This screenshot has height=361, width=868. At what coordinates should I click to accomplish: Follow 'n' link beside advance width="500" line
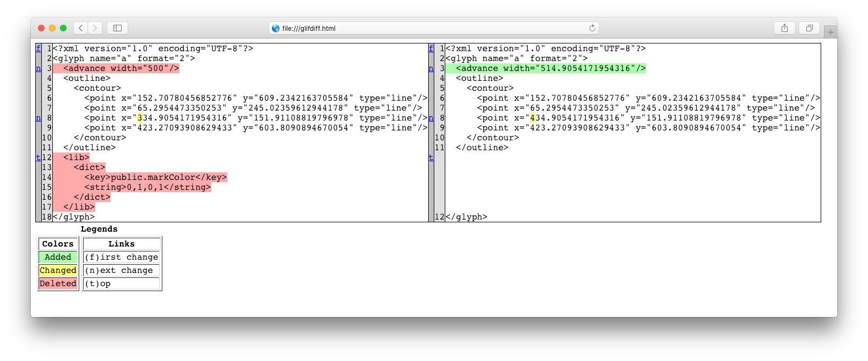pos(38,68)
